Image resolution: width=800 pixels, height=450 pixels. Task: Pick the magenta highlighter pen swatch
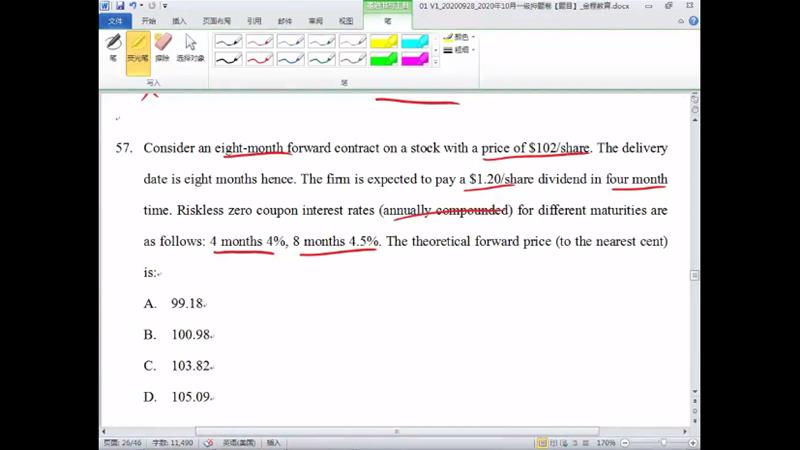click(x=414, y=59)
